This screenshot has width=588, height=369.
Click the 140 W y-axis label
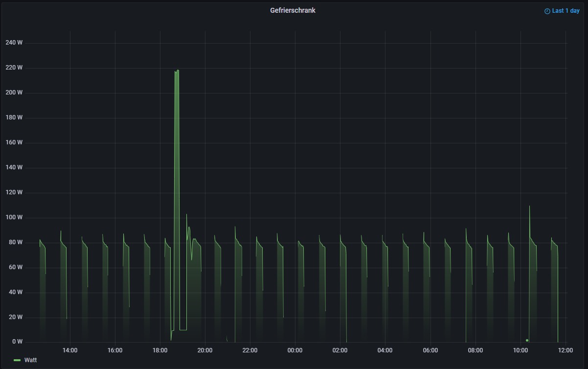(14, 167)
